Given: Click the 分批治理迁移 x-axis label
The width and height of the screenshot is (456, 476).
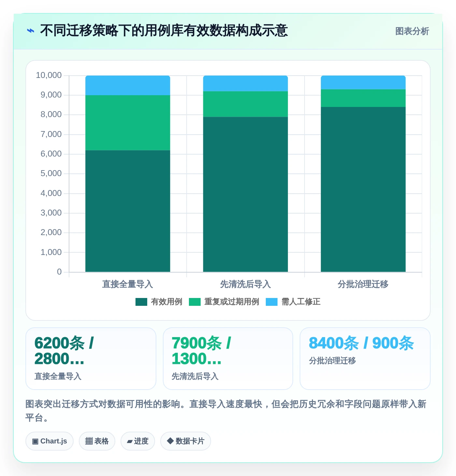Looking at the screenshot, I should tap(363, 284).
